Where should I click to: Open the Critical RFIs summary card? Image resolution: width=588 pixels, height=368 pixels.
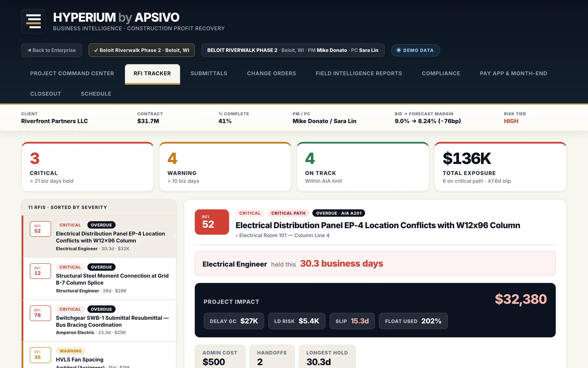pyautogui.click(x=88, y=167)
